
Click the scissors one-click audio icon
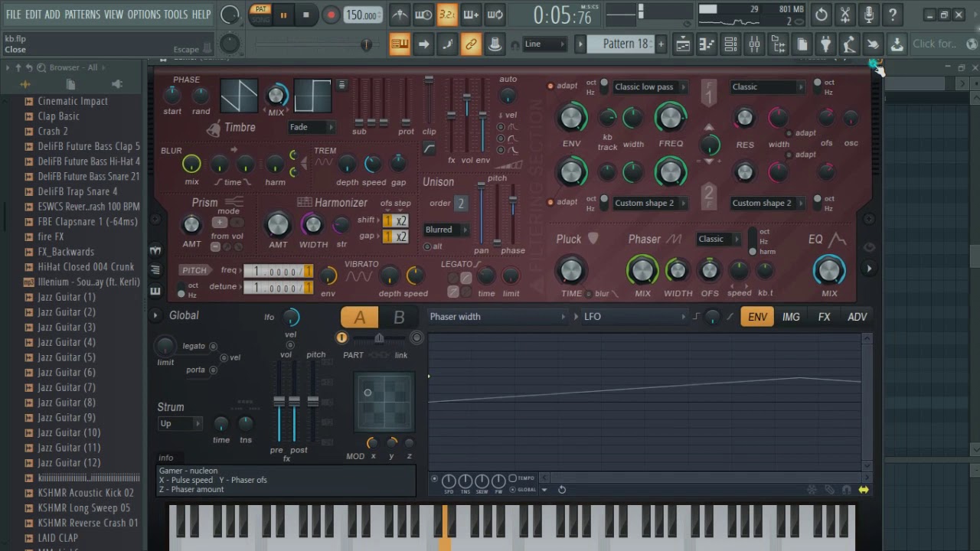pos(845,15)
